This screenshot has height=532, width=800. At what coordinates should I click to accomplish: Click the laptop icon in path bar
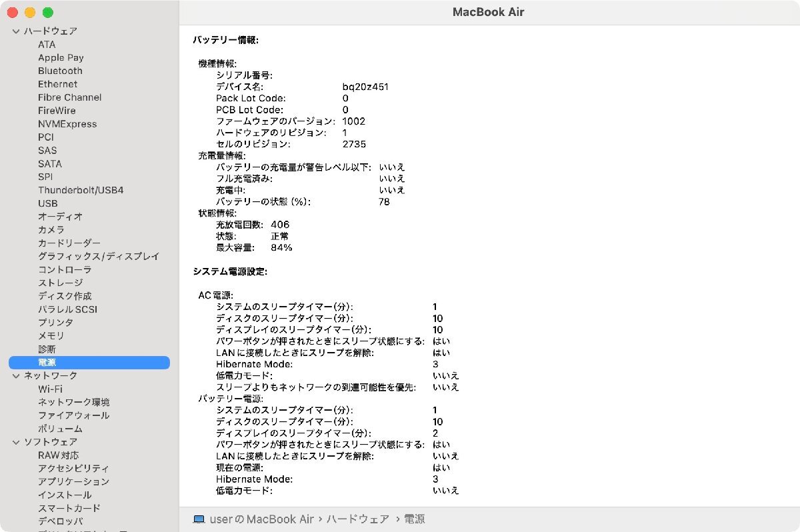coord(198,519)
